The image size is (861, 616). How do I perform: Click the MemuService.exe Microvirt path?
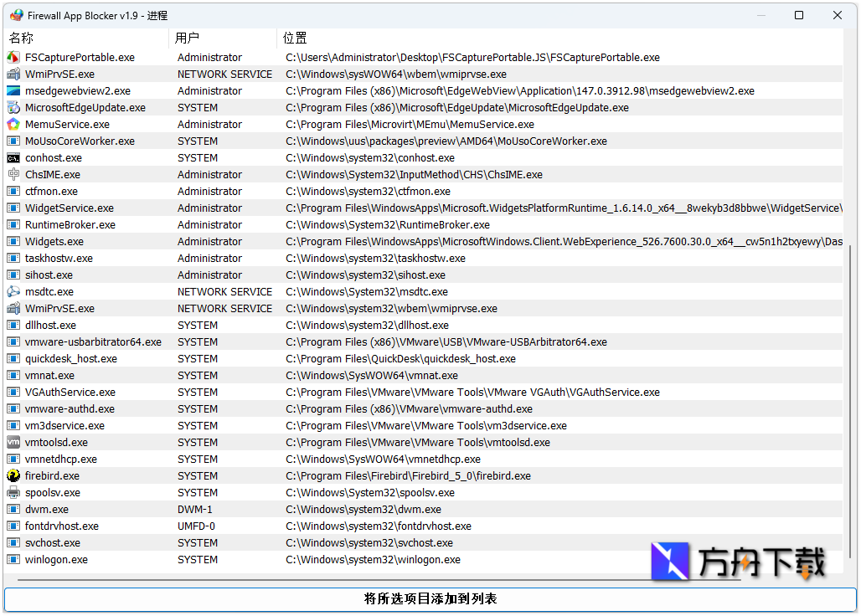point(410,125)
